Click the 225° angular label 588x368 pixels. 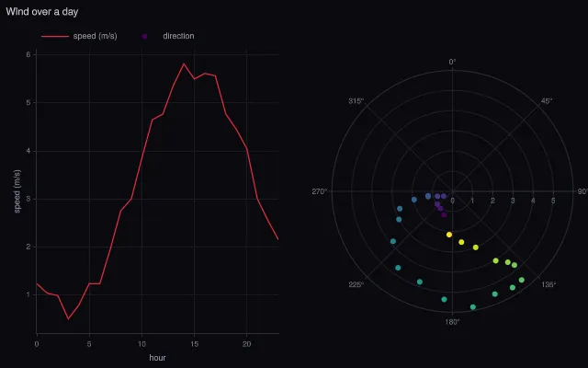(x=356, y=284)
